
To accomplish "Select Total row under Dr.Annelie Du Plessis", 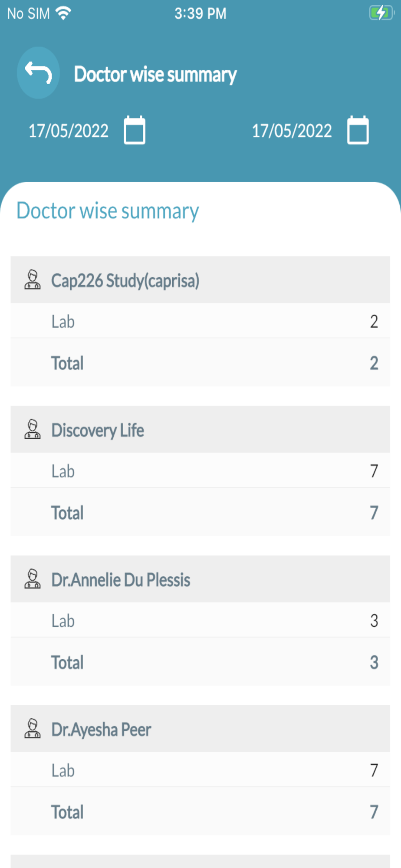I will click(x=200, y=662).
